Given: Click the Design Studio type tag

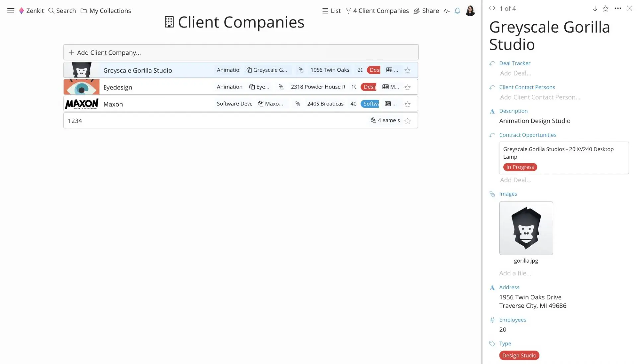Looking at the screenshot, I should (519, 355).
